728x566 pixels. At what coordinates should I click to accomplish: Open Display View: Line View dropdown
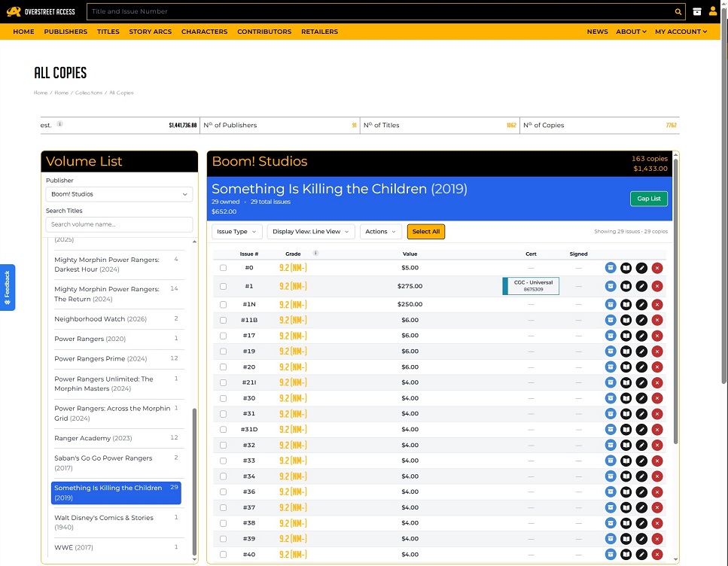pos(311,232)
